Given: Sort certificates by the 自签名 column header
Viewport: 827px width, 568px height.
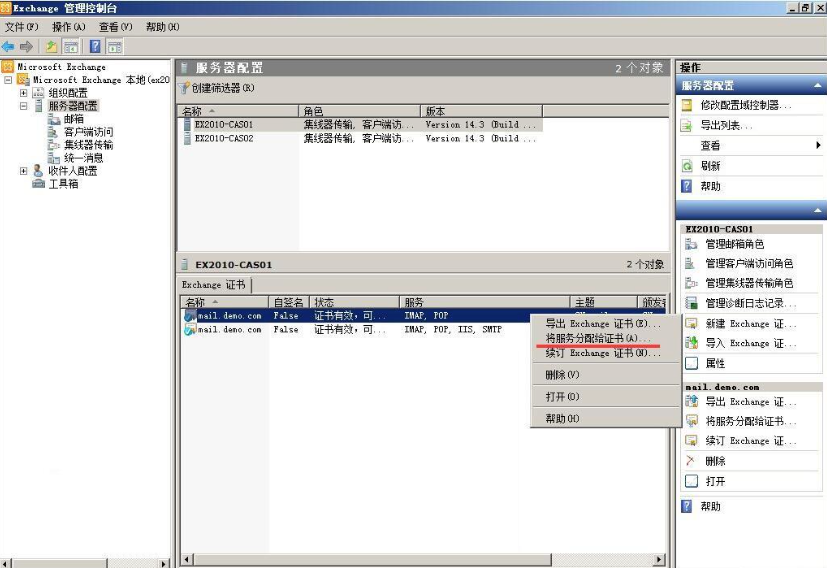Looking at the screenshot, I should (x=289, y=302).
